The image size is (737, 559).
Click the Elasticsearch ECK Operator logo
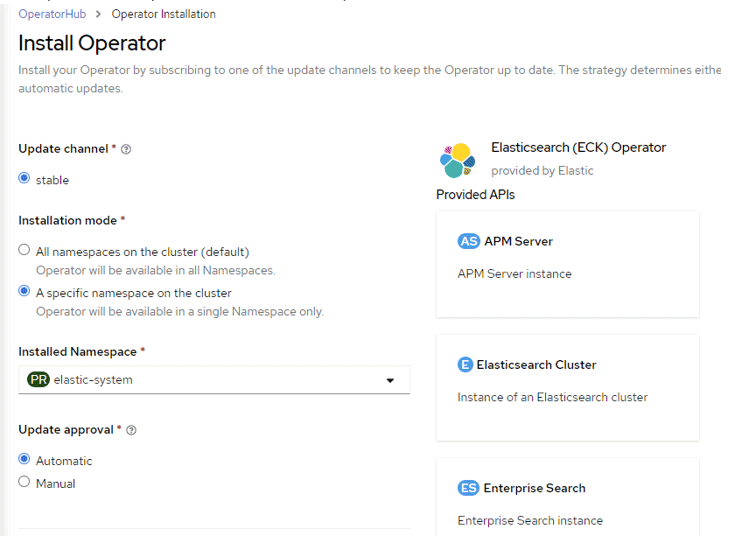click(x=457, y=160)
